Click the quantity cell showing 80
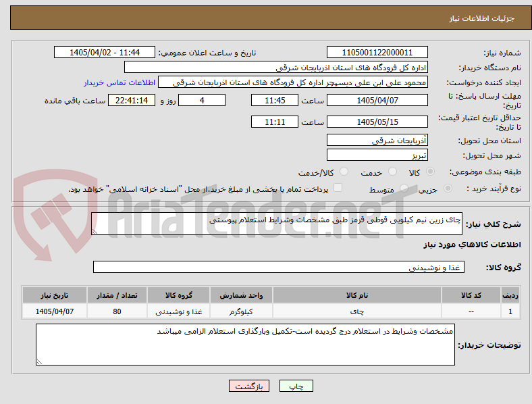532x404 pixels. pos(117,311)
